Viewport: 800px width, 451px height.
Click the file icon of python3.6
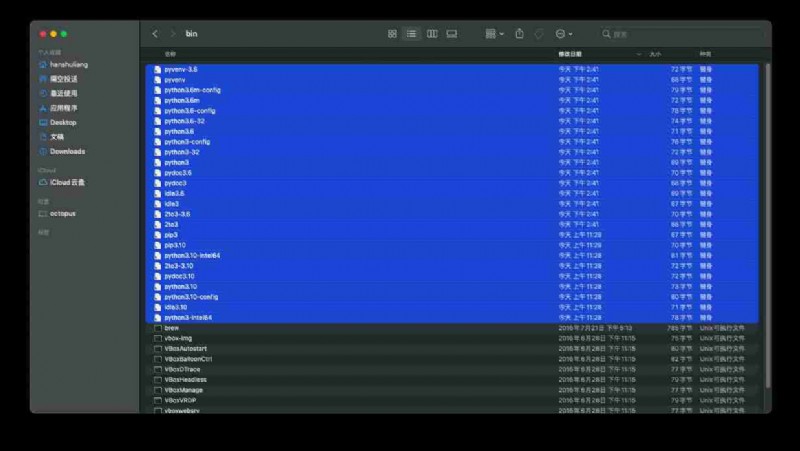pos(158,132)
